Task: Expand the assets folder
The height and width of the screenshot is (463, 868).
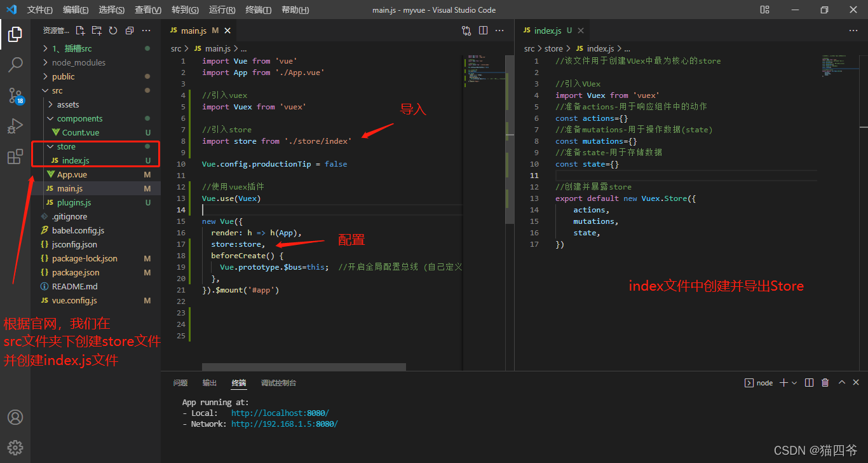Action: (x=95, y=104)
